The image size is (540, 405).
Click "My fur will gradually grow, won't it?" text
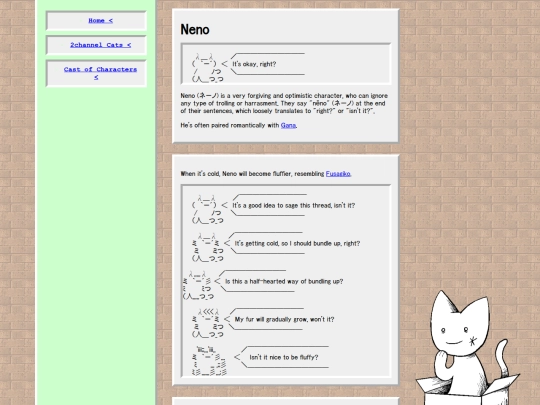pos(284,319)
